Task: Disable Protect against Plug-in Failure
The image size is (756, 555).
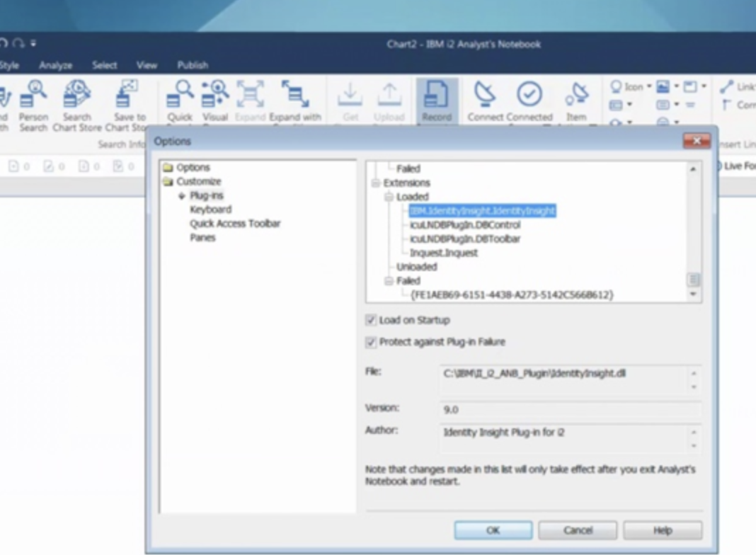Action: [372, 341]
